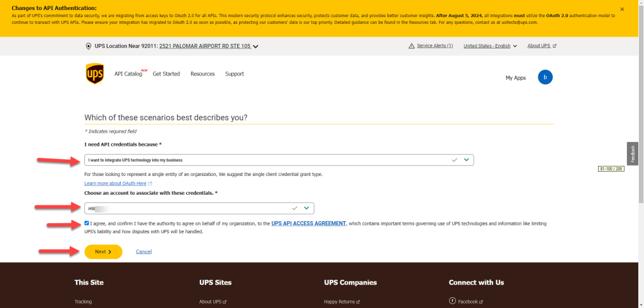Viewport: 644px width, 308px height.
Task: Click the 2521 Palomar Airport Rd address link
Action: [205, 47]
